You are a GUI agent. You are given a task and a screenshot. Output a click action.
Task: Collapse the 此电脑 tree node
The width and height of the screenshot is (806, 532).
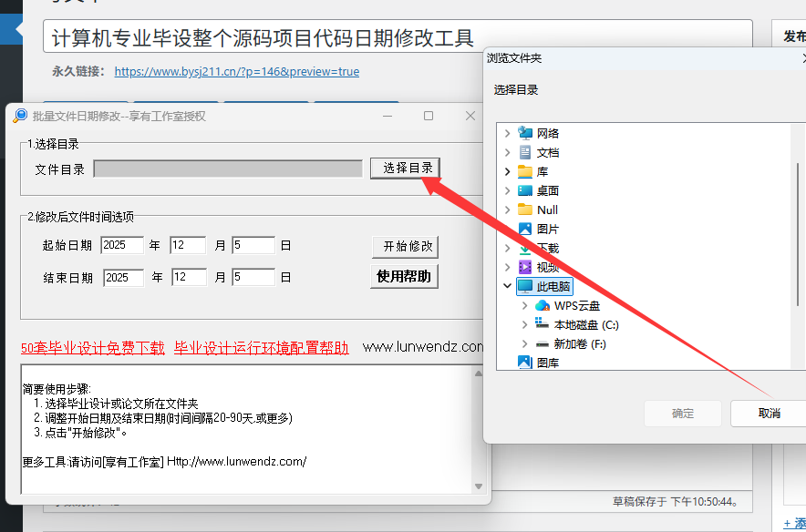click(508, 286)
